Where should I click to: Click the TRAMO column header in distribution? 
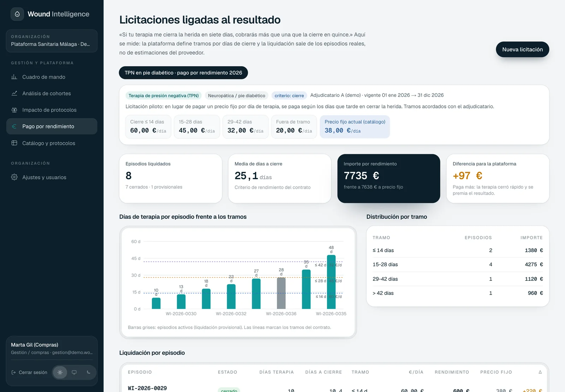pyautogui.click(x=381, y=238)
